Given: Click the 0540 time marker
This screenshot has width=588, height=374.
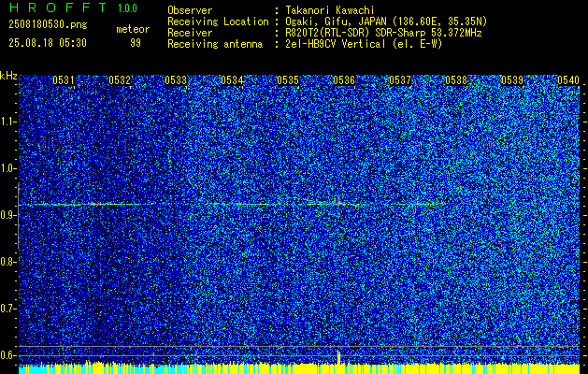Looking at the screenshot, I should [568, 80].
